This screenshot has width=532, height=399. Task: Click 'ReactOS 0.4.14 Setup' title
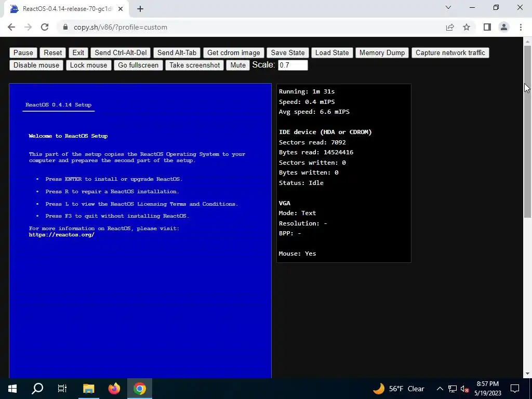(x=58, y=105)
